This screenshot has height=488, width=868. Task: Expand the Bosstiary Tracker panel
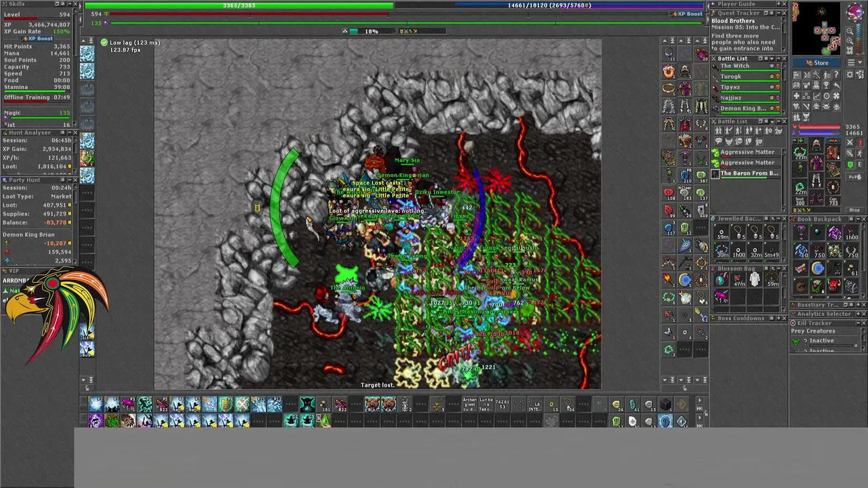(x=858, y=305)
